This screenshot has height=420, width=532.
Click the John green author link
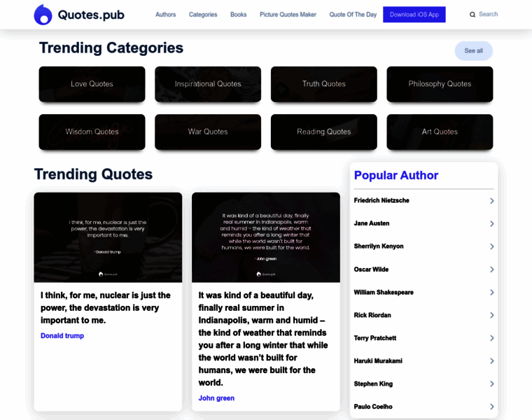tap(216, 398)
